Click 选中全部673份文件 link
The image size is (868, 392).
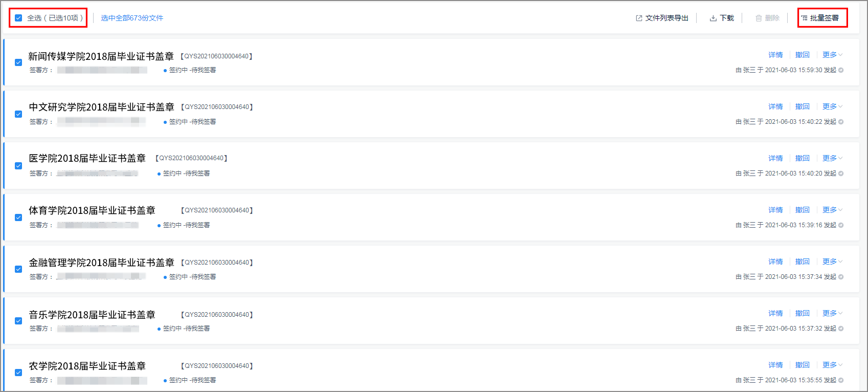pyautogui.click(x=132, y=18)
